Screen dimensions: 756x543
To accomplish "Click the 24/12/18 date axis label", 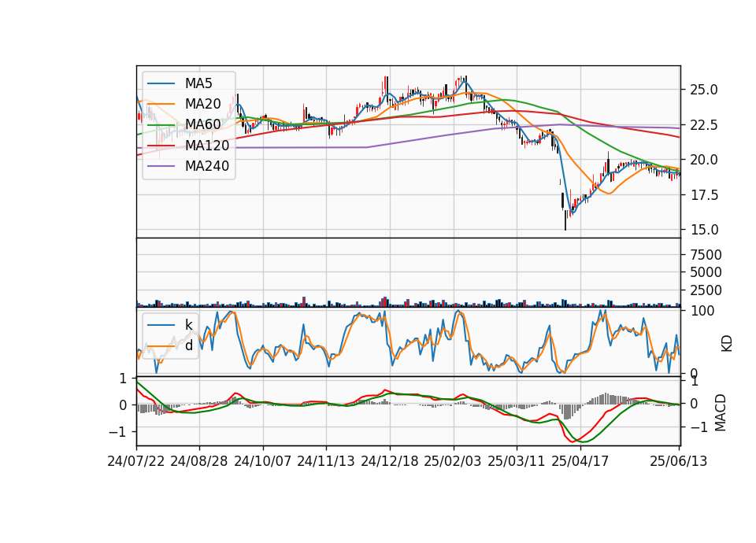I will 390,461.
